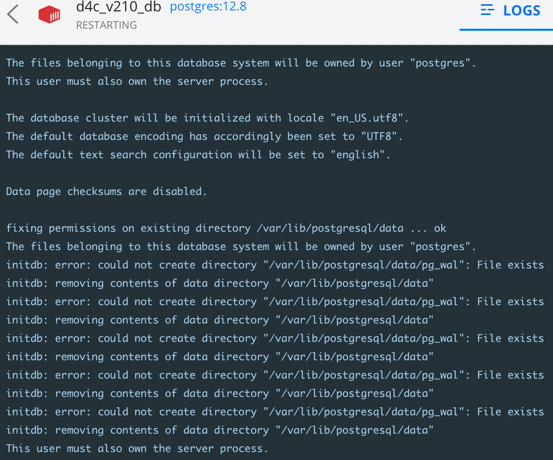
Task: Click the red container icon
Action: [49, 14]
